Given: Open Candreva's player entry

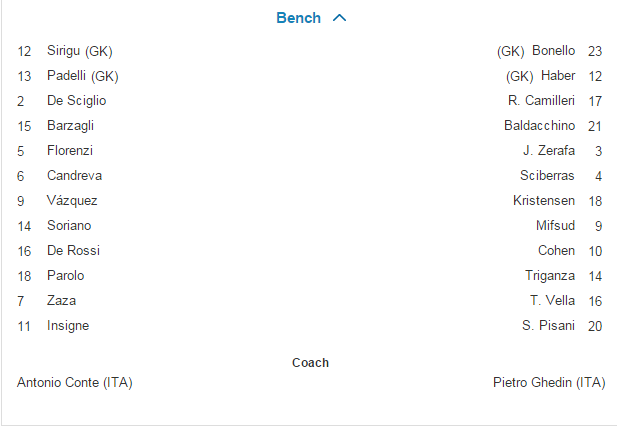Looking at the screenshot, I should coord(74,176).
